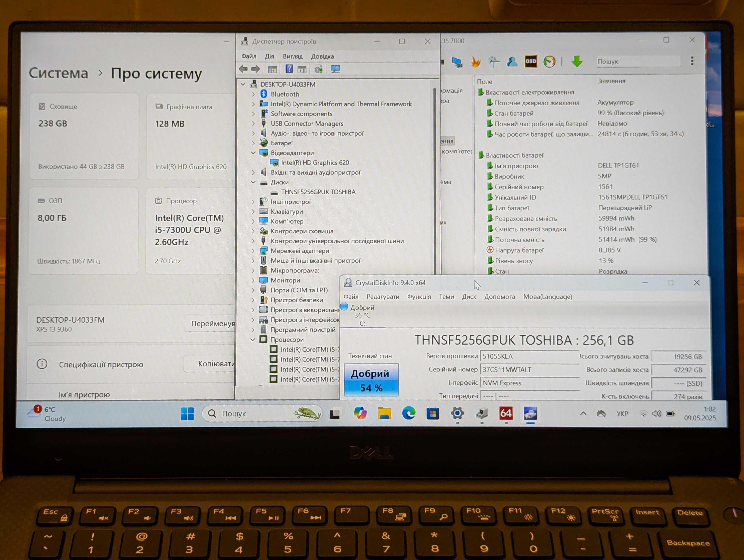Show hidden tray icons chevron

click(583, 413)
